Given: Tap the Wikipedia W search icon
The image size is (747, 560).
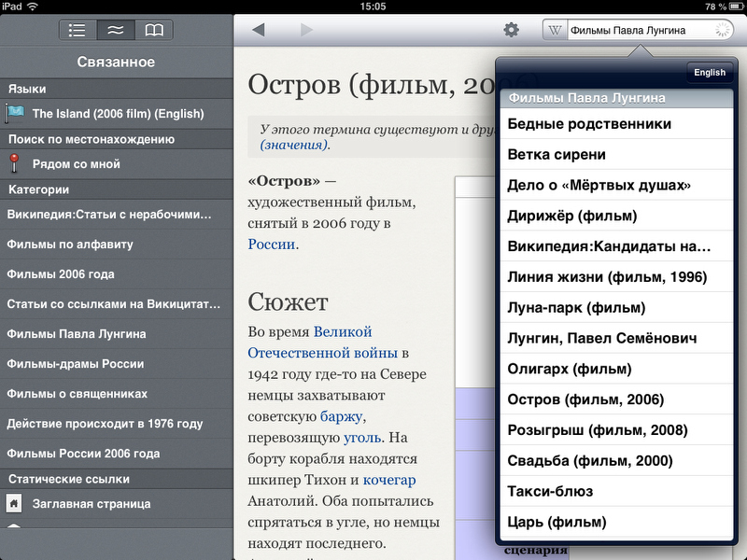Looking at the screenshot, I should point(556,30).
